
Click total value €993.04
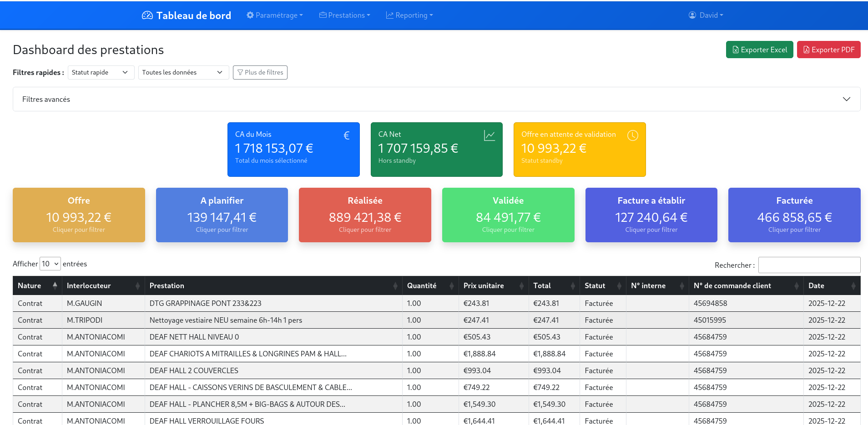click(547, 370)
